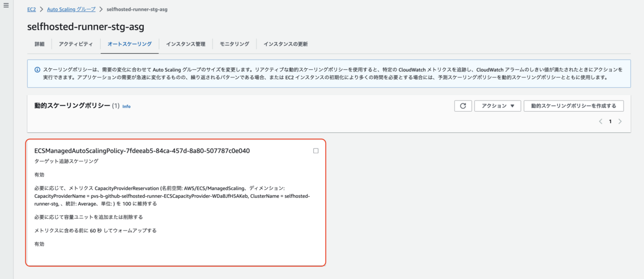644x279 pixels.
Task: Open the インスタンス管理 tab
Action: point(186,44)
